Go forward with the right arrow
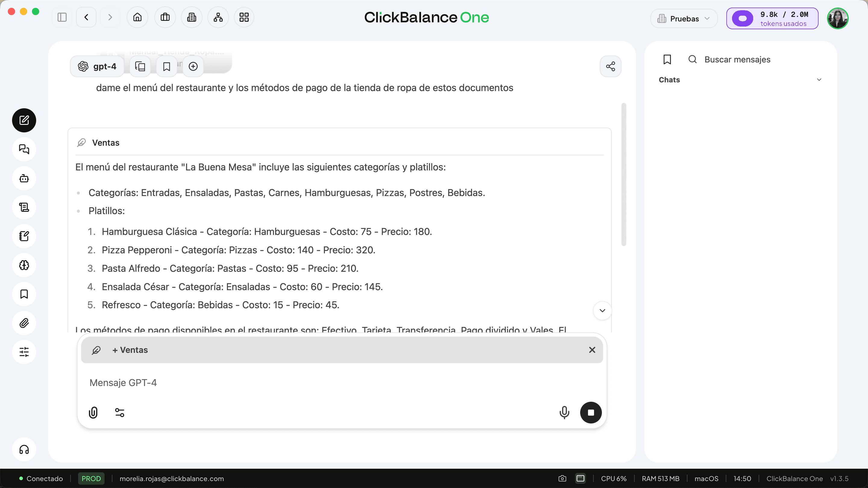 (x=110, y=17)
